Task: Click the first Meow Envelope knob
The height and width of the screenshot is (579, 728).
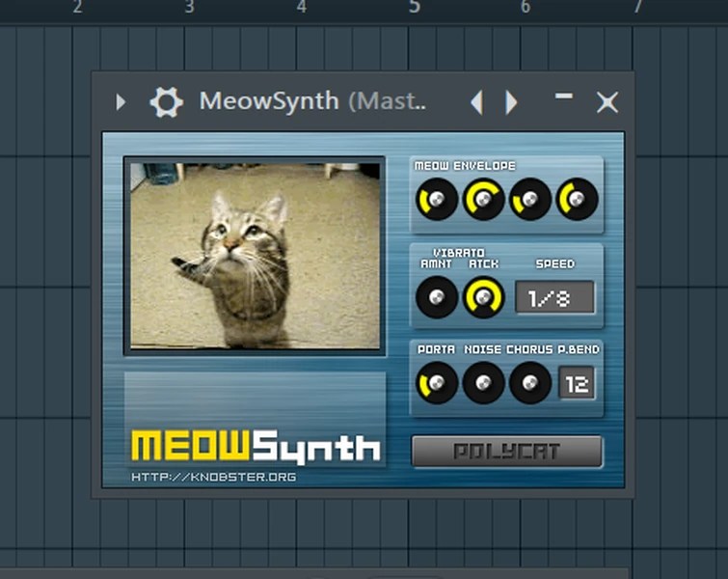Action: (437, 199)
